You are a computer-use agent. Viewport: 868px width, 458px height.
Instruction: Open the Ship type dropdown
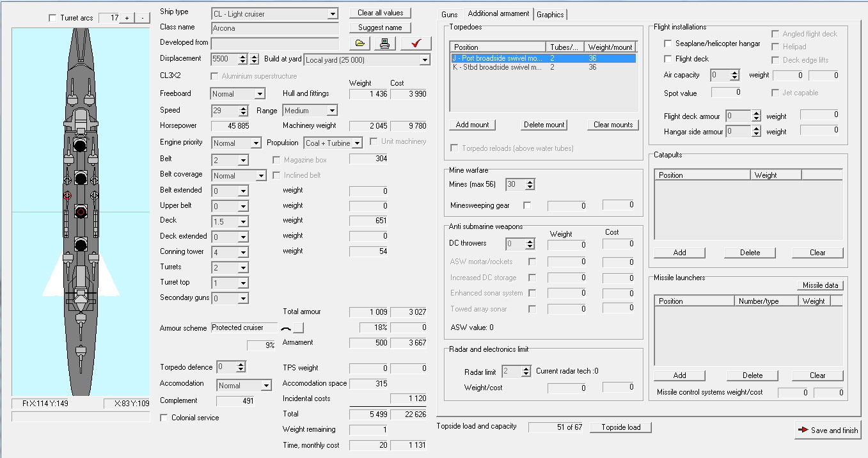pos(332,13)
